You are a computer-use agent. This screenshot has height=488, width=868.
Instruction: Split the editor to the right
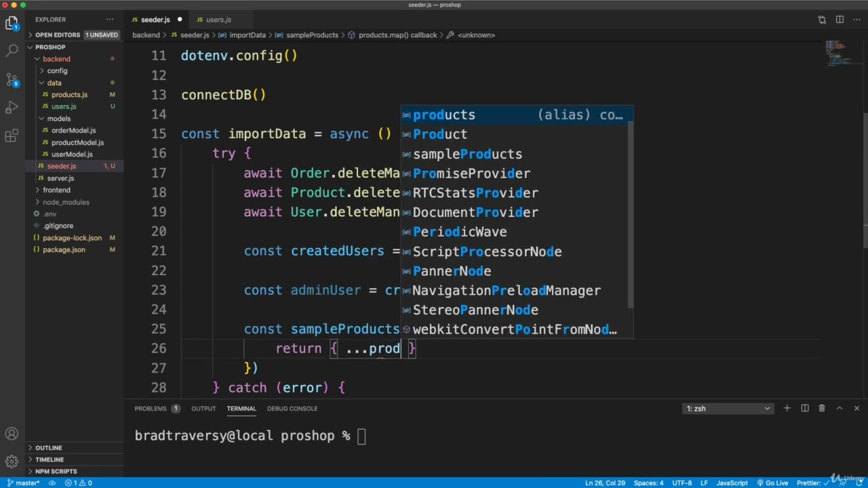pos(840,20)
